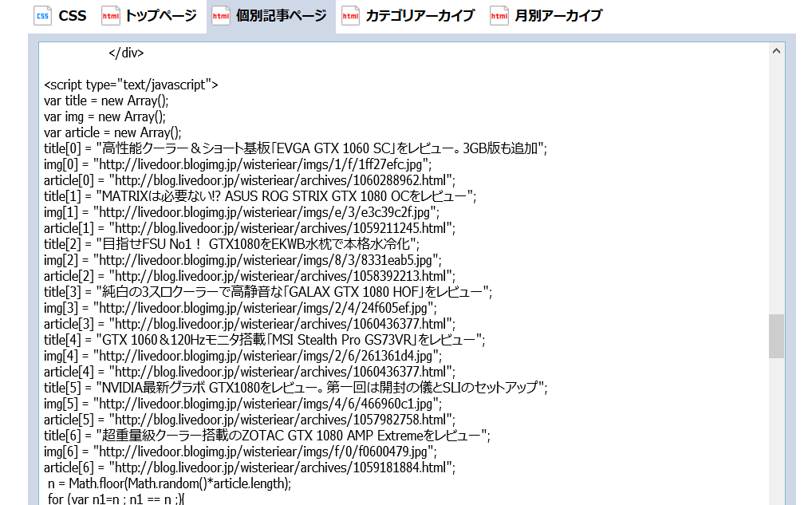Click the img[2] 8331eab5.jpg URL line
Image resolution: width=812 pixels, height=505 pixels.
click(242, 260)
